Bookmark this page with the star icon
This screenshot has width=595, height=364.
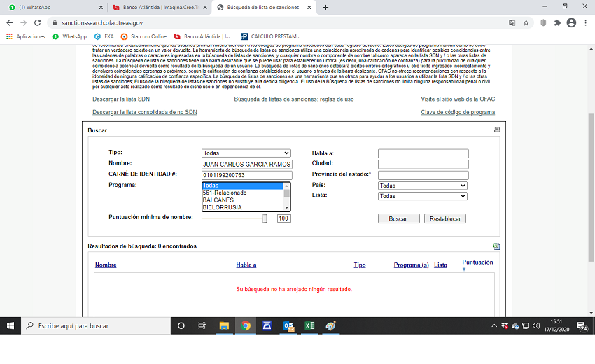pos(526,22)
